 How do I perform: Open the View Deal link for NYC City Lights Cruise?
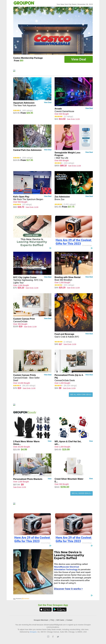[x=48, y=277]
